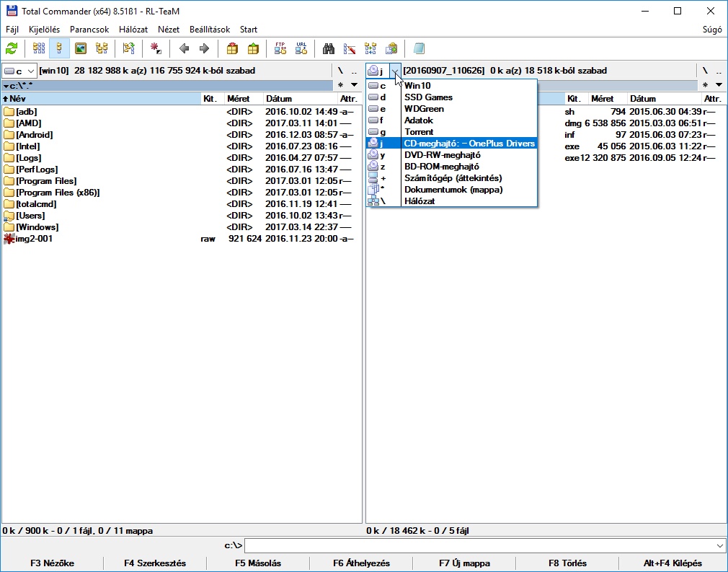The height and width of the screenshot is (572, 728).
Task: Open Számítógép (áttekintés) entry
Action: click(452, 178)
